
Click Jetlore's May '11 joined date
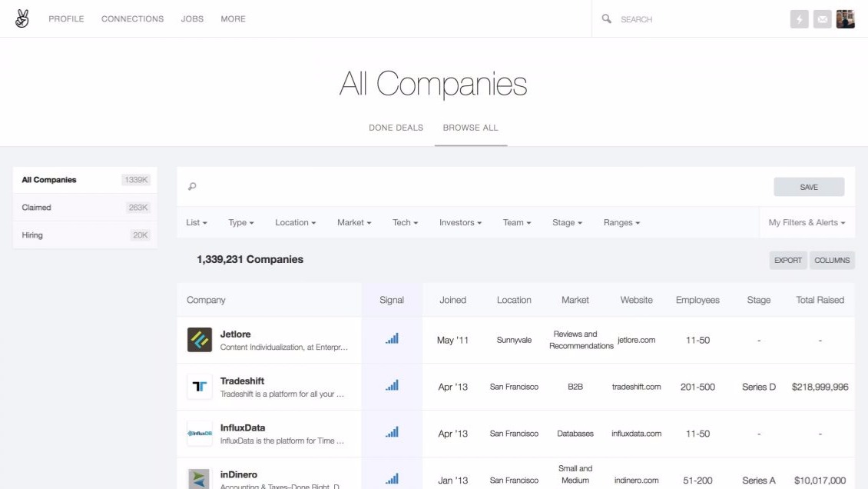453,341
